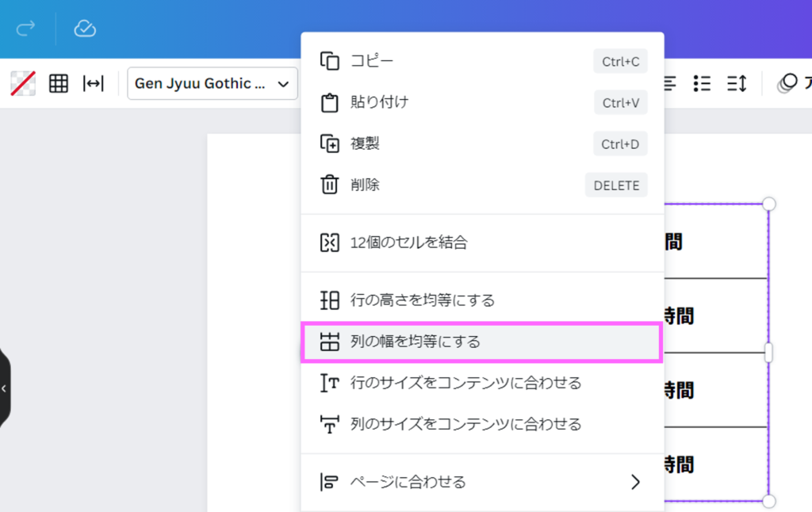
Task: Click the redo arrow icon
Action: point(26,29)
